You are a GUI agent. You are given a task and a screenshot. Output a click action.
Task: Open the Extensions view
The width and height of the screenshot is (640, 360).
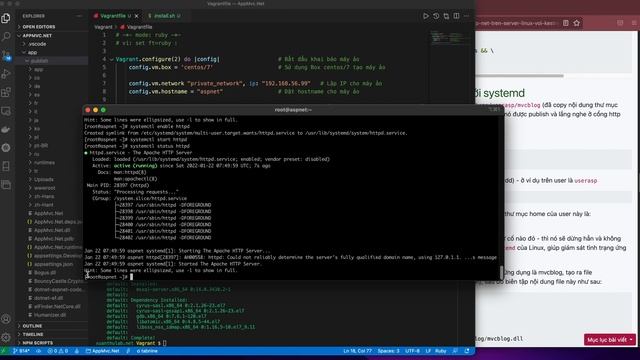tap(6, 92)
